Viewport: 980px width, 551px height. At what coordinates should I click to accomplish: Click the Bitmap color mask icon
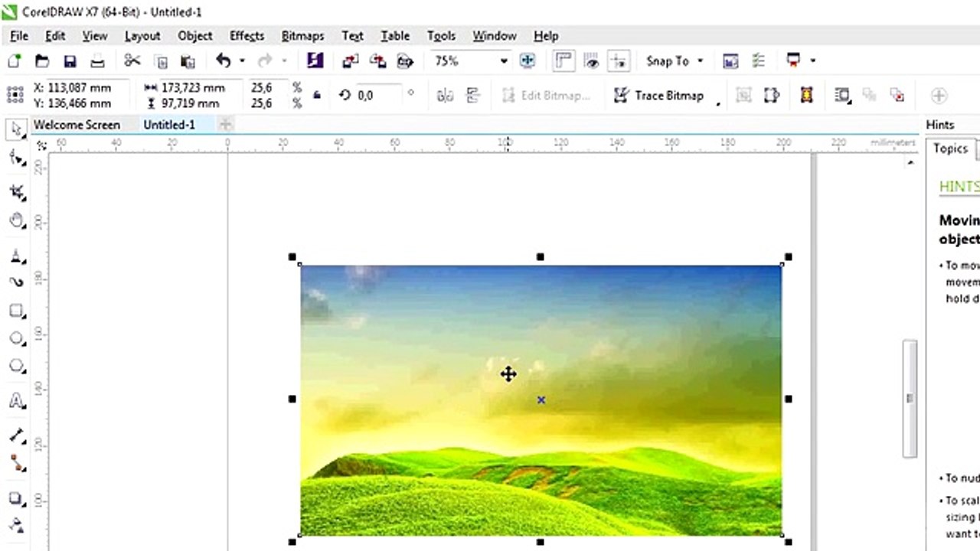[805, 95]
